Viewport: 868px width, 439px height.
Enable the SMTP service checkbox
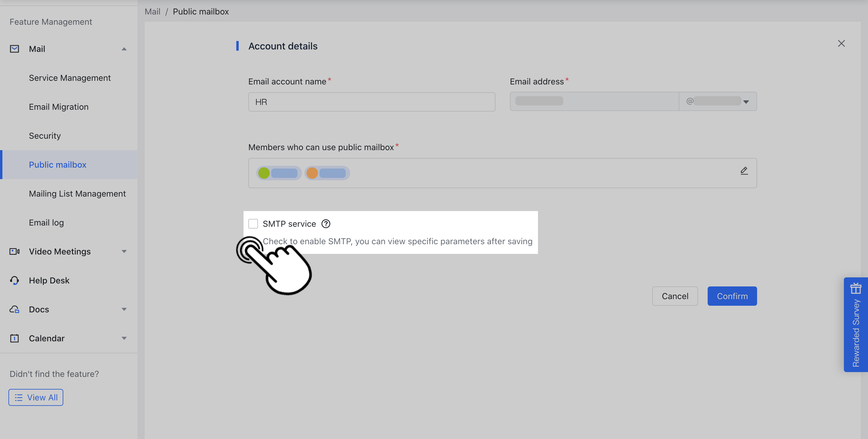pyautogui.click(x=253, y=223)
